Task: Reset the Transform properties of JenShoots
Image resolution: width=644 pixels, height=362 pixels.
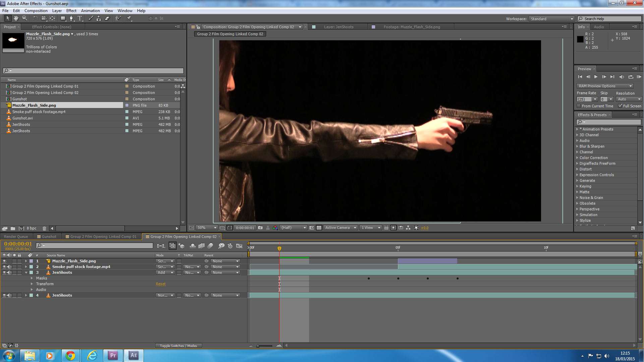Action: tap(161, 284)
